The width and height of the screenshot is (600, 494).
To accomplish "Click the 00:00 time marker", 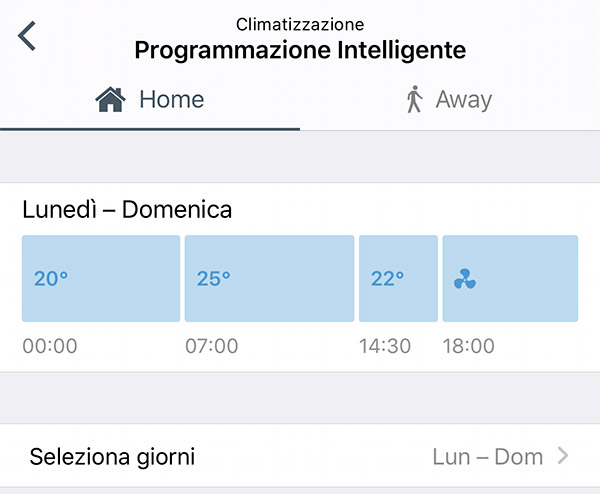I will [x=50, y=346].
